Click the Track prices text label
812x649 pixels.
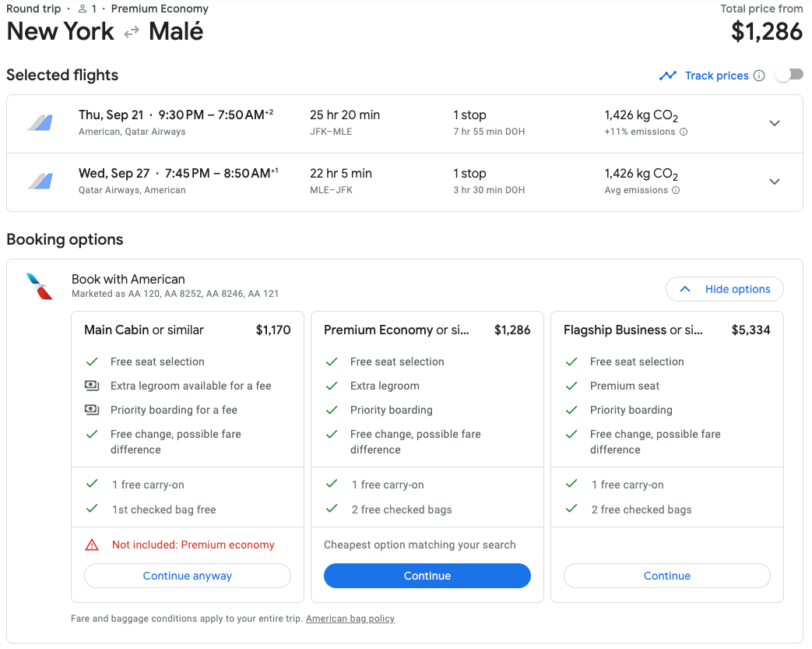(x=716, y=76)
